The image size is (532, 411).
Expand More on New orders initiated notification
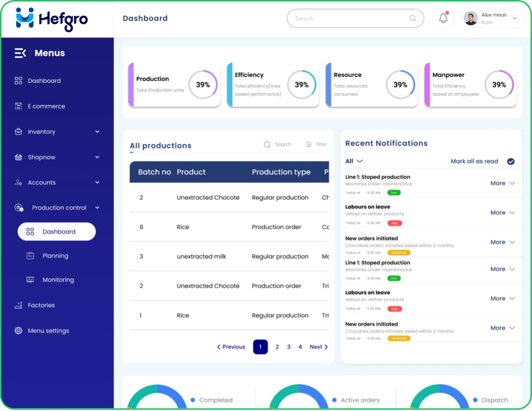[x=502, y=242]
